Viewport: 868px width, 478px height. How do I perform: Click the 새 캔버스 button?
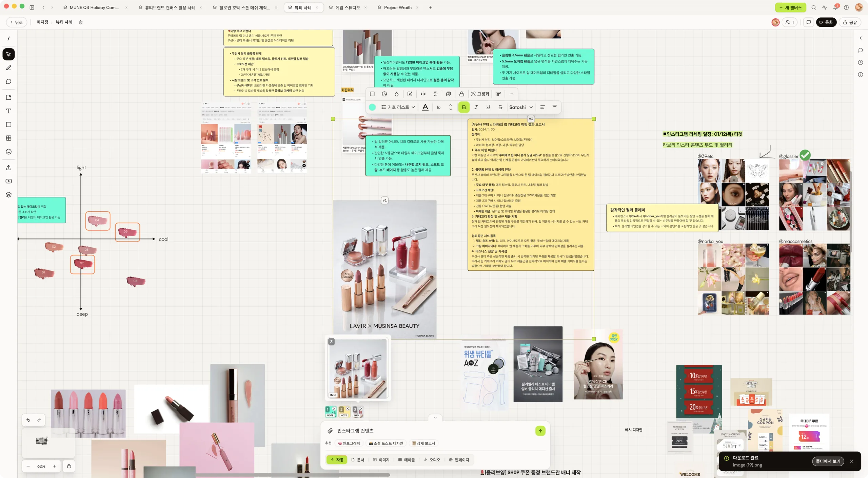tap(790, 7)
